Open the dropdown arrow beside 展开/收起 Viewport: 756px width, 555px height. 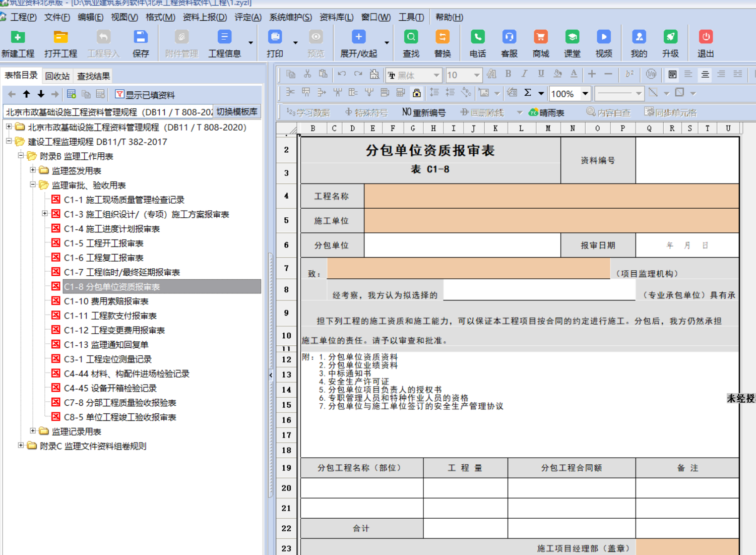387,43
